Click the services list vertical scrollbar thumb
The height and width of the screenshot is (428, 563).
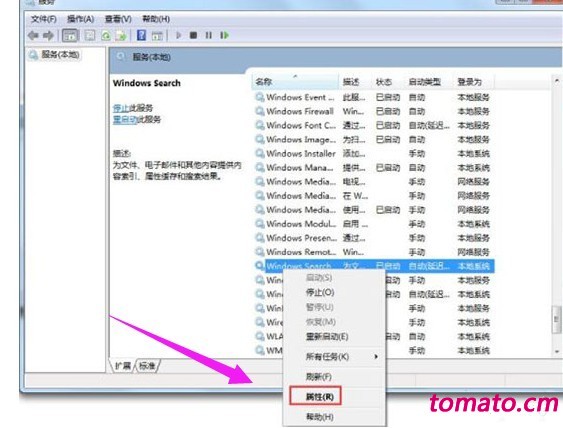point(556,319)
